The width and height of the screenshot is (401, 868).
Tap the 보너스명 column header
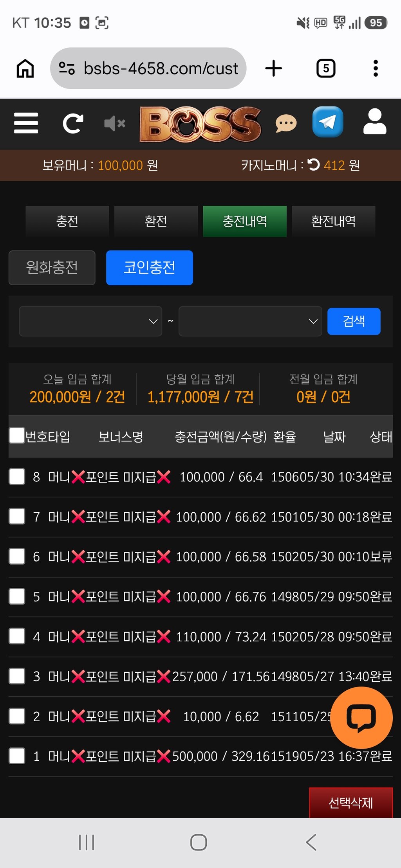coord(121,436)
